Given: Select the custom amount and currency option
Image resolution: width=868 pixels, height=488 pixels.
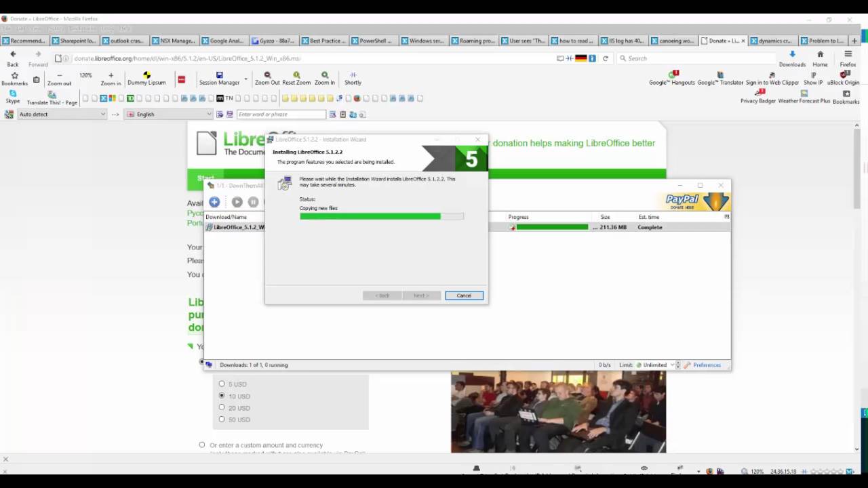Looking at the screenshot, I should [x=201, y=445].
